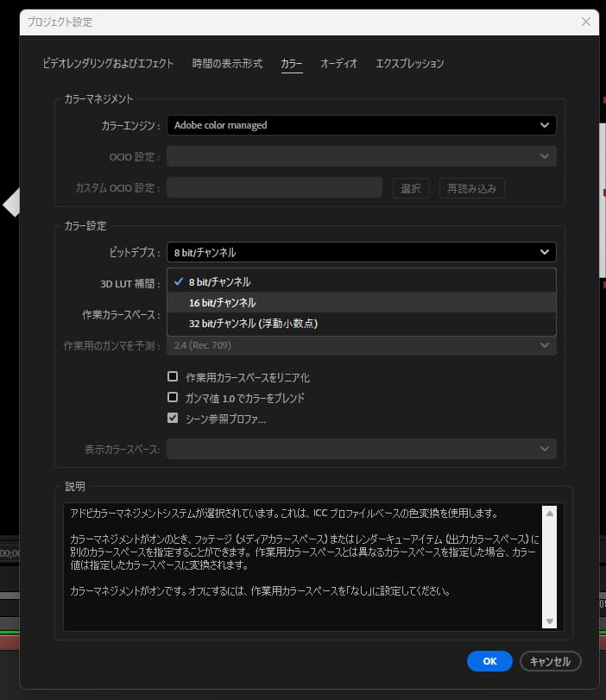Expand the カラーエンジン dropdown
Image resolution: width=606 pixels, height=700 pixels.
tap(361, 125)
